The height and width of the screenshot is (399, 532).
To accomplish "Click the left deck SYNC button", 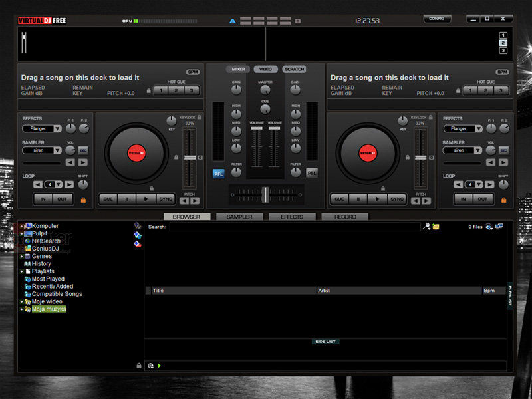I will (x=166, y=199).
